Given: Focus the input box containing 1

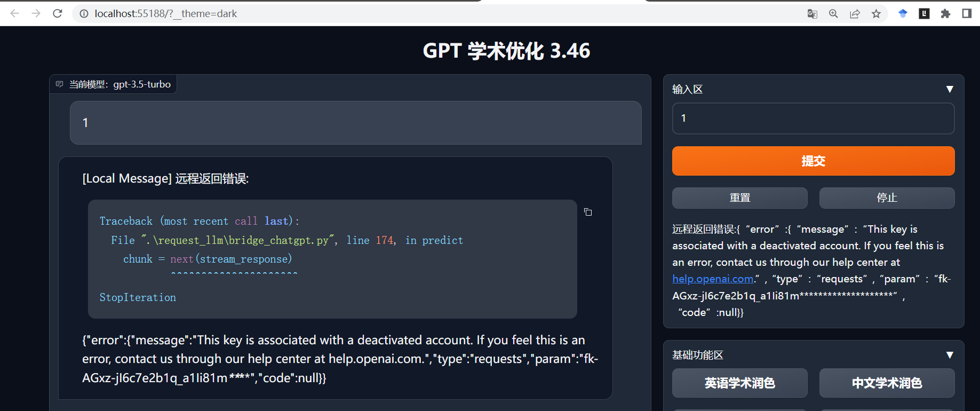Looking at the screenshot, I should coord(813,118).
